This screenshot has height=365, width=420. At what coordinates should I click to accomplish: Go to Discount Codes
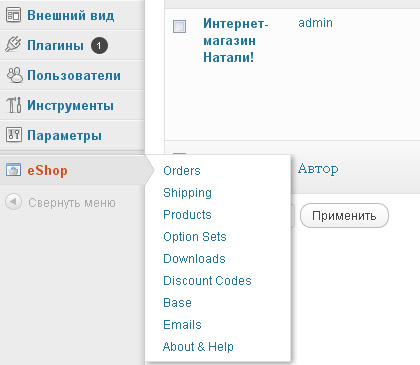(x=207, y=281)
